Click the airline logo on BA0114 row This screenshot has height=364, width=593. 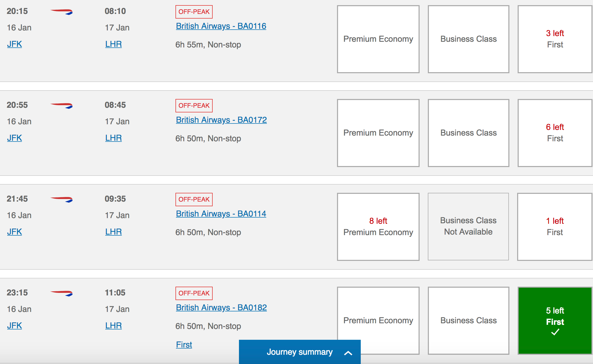pos(61,199)
